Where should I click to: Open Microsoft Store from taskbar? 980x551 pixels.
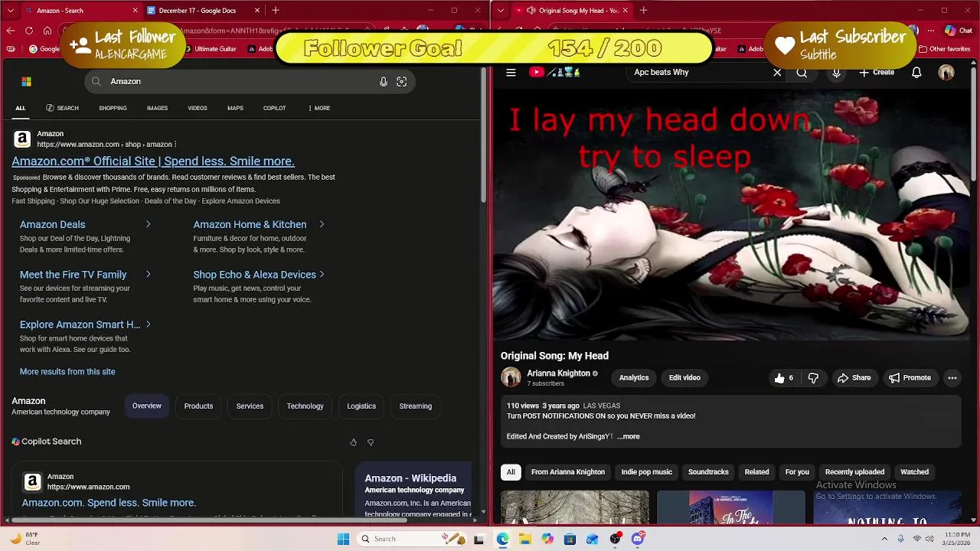click(570, 539)
